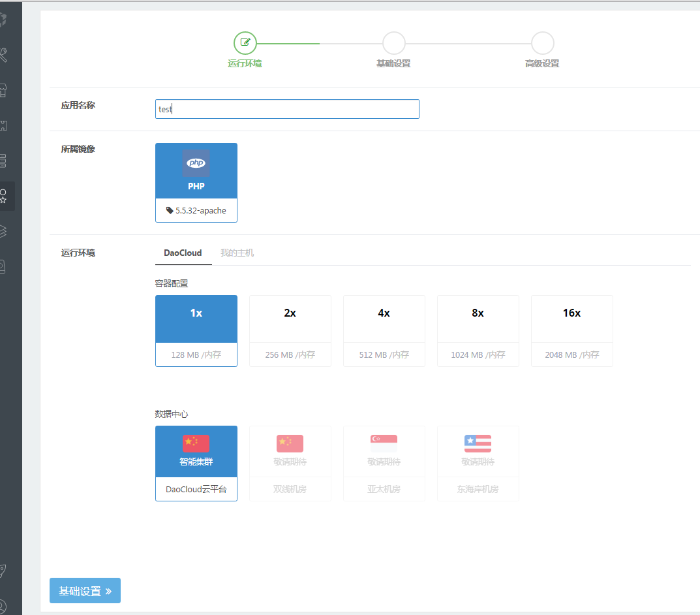
Task: Click the 5.5.32-apache version tag
Action: 196,210
